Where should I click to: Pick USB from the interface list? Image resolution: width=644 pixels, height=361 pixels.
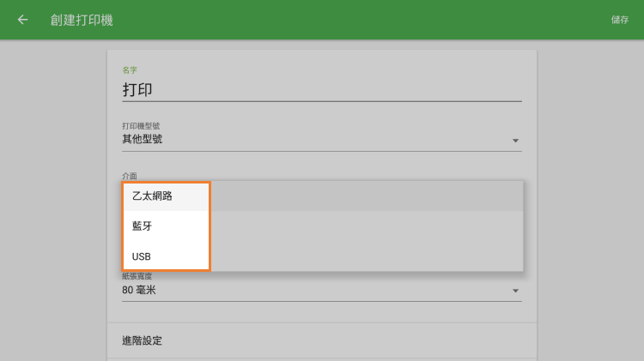(x=142, y=256)
